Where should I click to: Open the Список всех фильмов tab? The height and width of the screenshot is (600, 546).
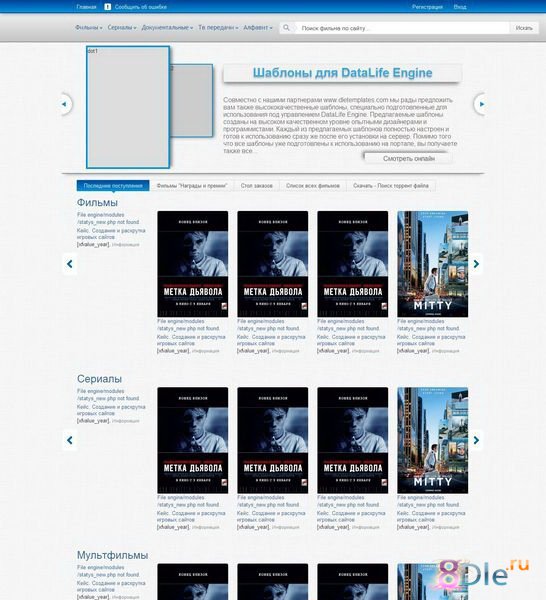[313, 186]
